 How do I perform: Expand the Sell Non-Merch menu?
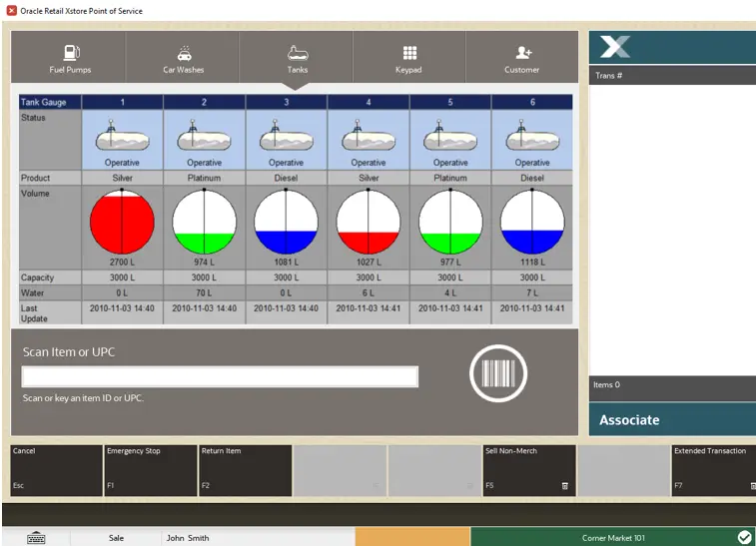(x=529, y=469)
